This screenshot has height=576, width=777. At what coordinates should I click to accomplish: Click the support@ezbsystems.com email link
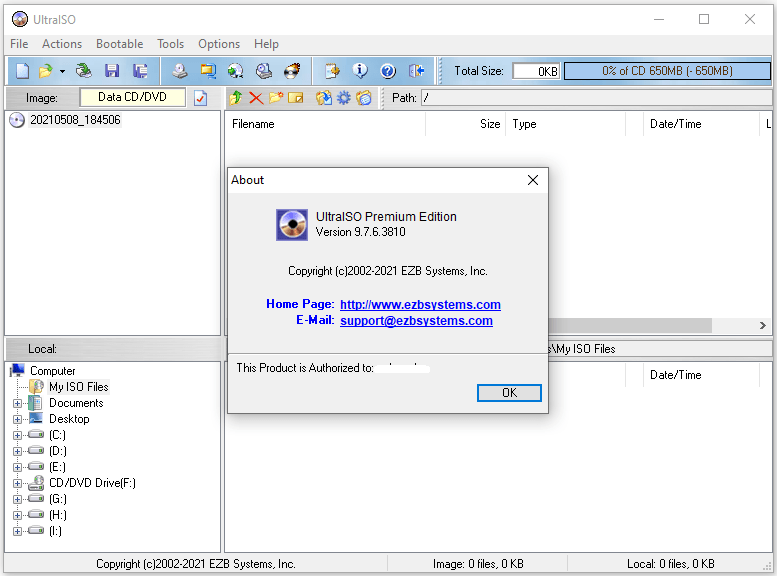(x=416, y=321)
